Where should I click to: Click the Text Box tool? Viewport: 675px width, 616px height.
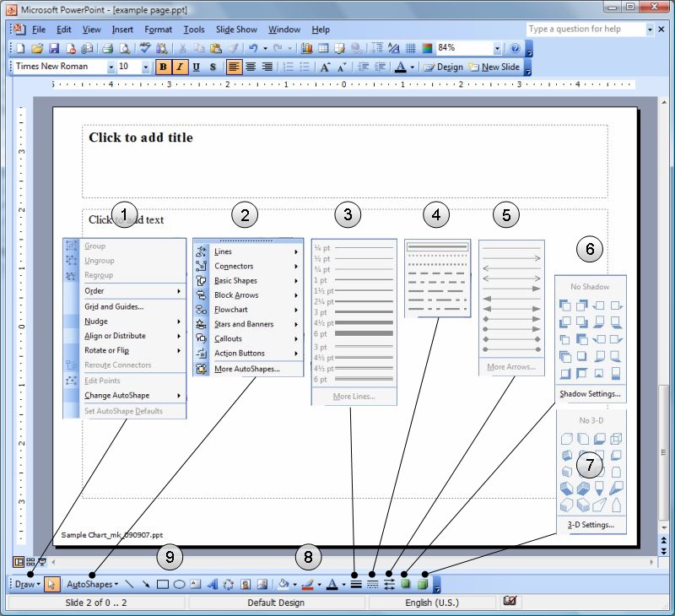[x=195, y=584]
